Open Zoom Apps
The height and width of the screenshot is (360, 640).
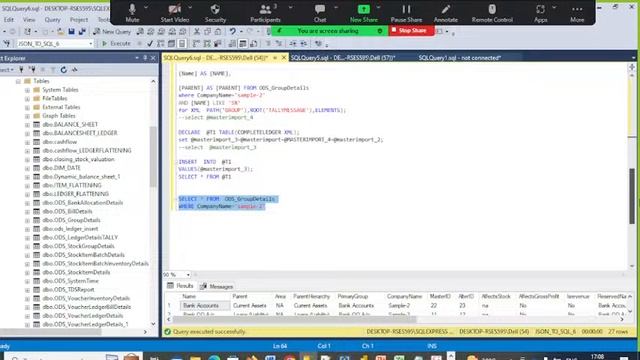click(x=540, y=13)
